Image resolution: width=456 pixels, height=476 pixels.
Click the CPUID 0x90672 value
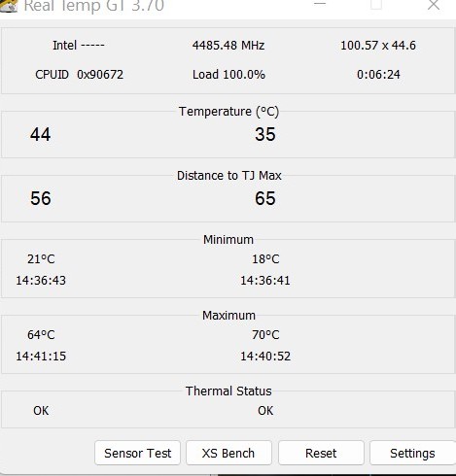tap(100, 75)
